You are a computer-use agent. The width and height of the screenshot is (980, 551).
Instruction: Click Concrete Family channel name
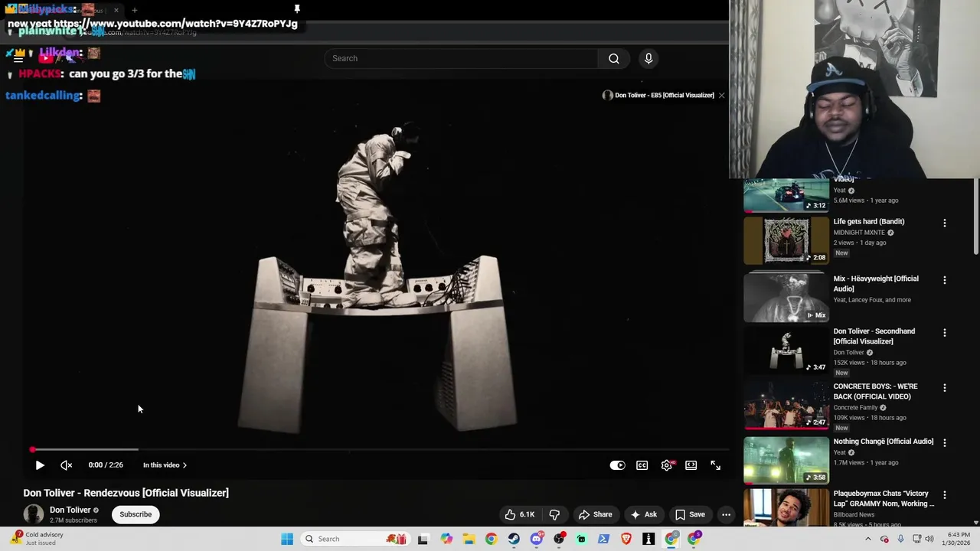[x=855, y=408]
